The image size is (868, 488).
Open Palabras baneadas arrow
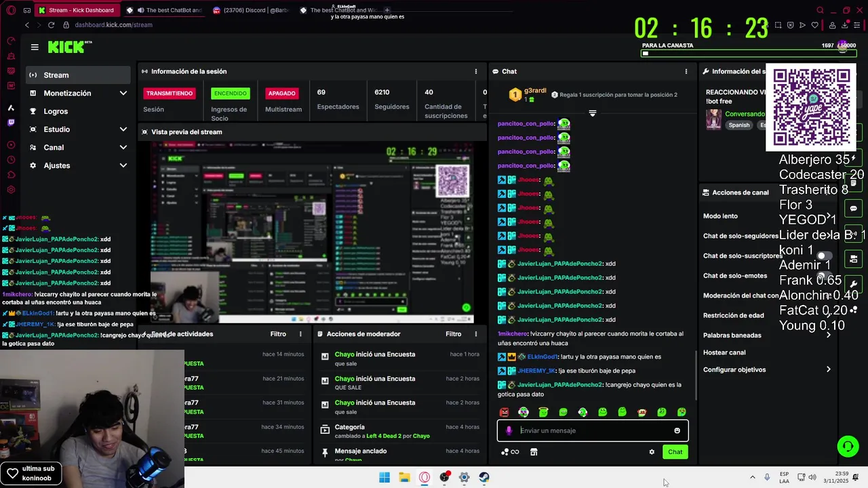(x=828, y=335)
